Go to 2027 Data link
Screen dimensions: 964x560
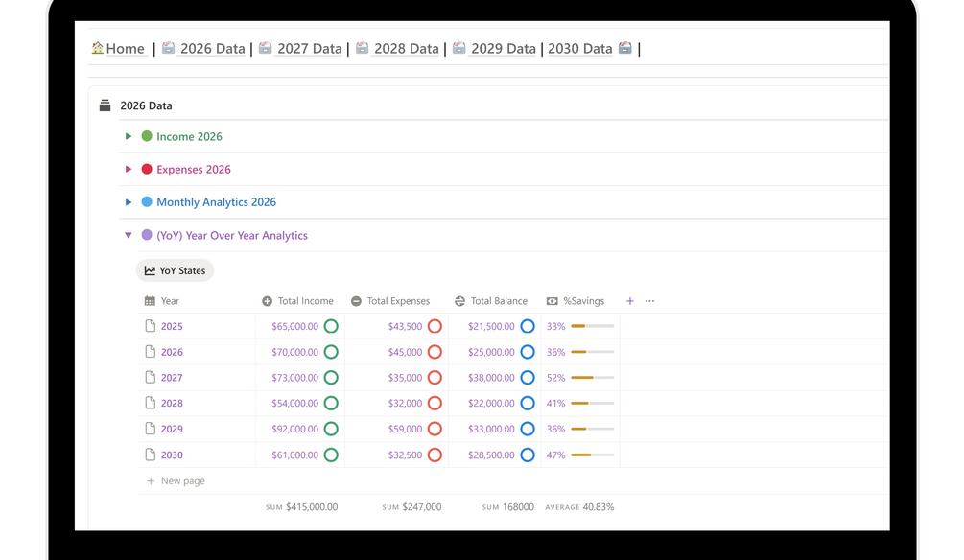click(309, 49)
